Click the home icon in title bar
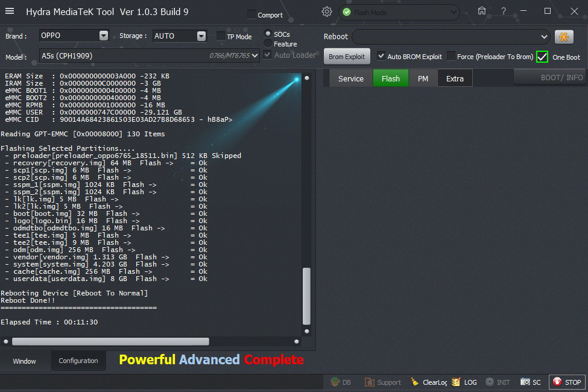Screen dimensions: 588x392 481,11
